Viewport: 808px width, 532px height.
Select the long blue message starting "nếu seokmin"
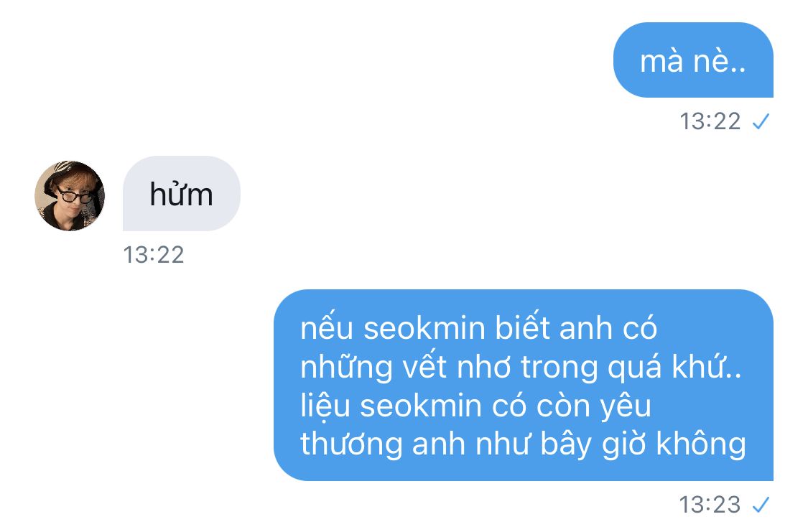523,386
